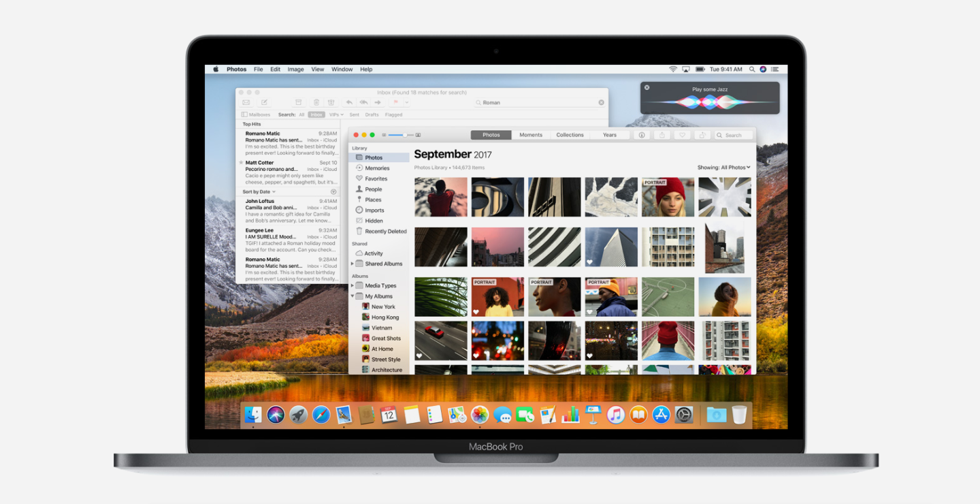Screen dimensions: 980x504
Task: Click the Reply arrow in Mail toolbar
Action: tap(350, 102)
